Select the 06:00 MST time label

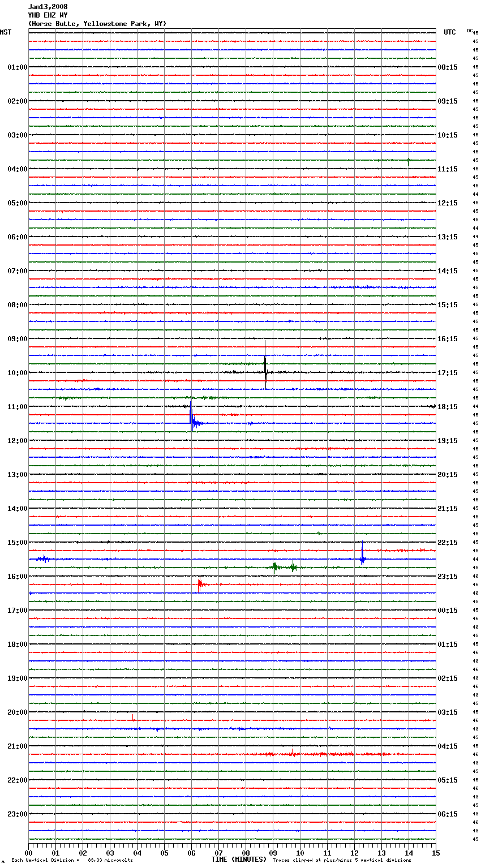pyautogui.click(x=18, y=237)
